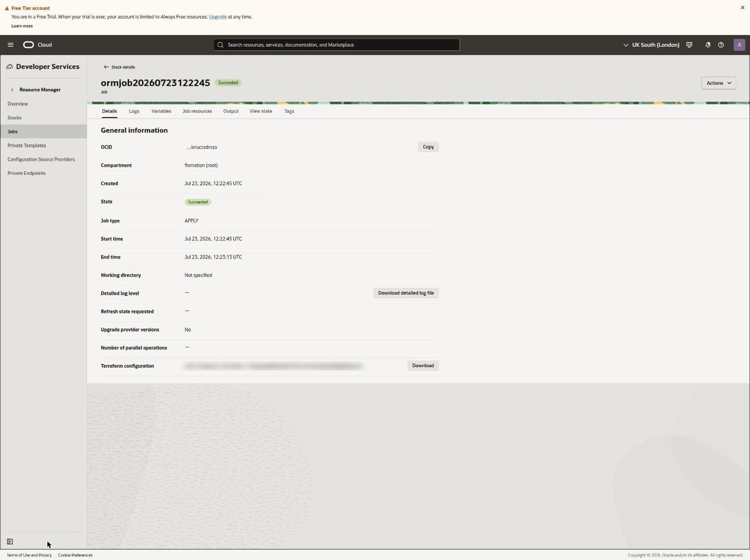750x560 pixels.
Task: Click the back chevron beside Resource Manager
Action: click(x=12, y=90)
